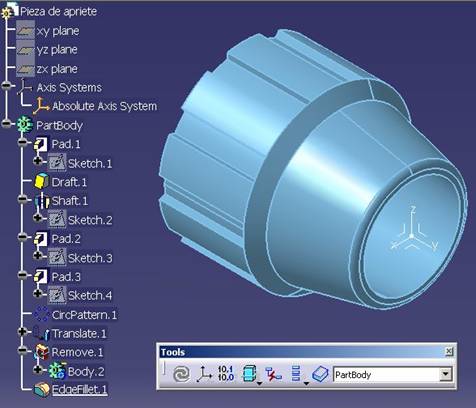This screenshot has width=476, height=408.
Task: Select the Body.2 gear icon
Action: (57, 371)
